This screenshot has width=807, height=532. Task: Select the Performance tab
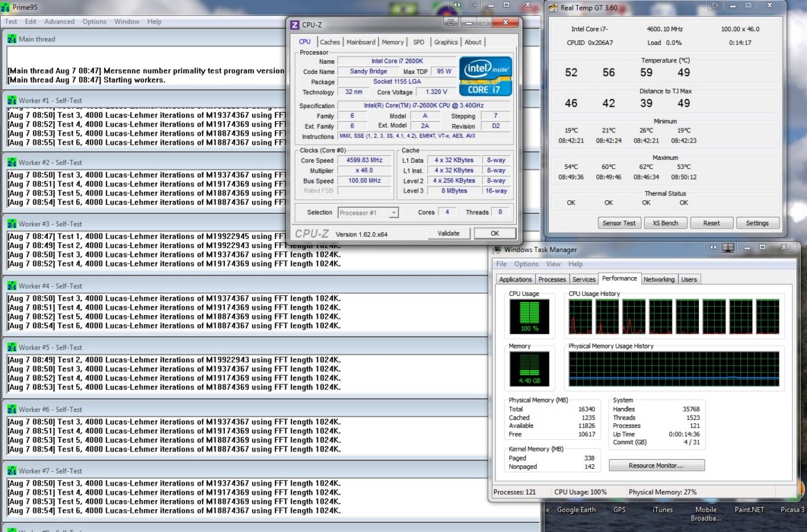pos(619,278)
